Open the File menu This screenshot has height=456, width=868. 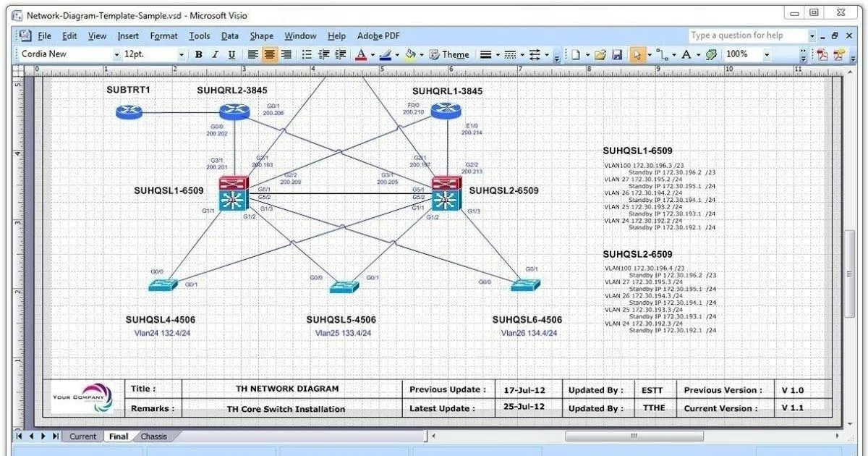click(x=45, y=35)
